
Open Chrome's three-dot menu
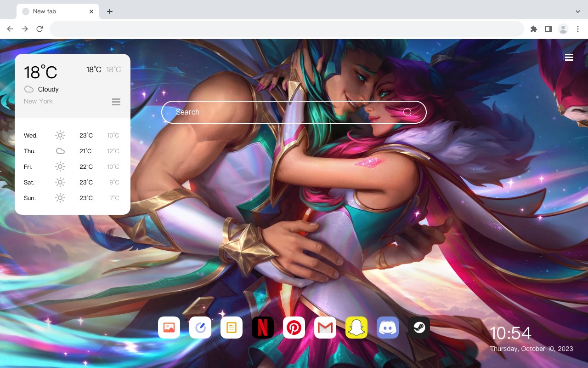pyautogui.click(x=578, y=29)
